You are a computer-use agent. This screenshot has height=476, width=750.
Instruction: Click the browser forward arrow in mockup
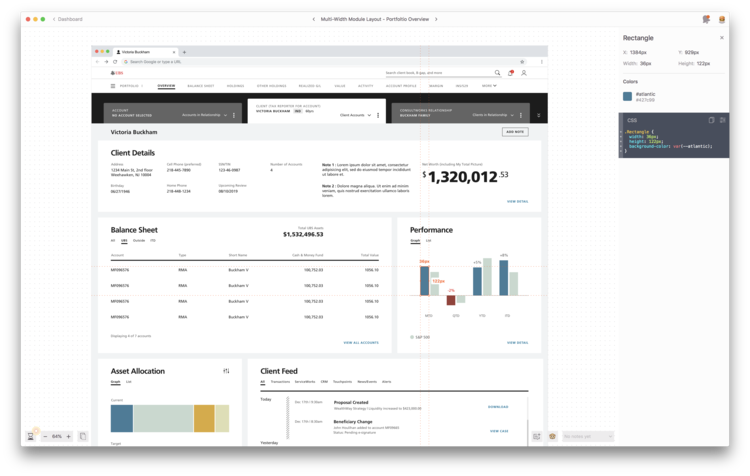click(x=106, y=62)
